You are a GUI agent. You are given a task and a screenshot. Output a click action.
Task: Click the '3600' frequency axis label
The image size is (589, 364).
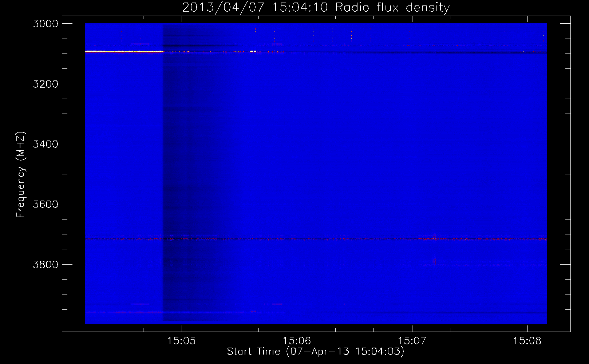[46, 204]
